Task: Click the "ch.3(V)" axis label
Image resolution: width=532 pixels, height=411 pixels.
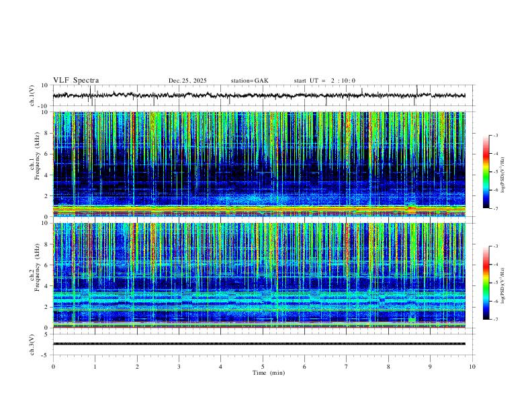Action: (x=32, y=345)
